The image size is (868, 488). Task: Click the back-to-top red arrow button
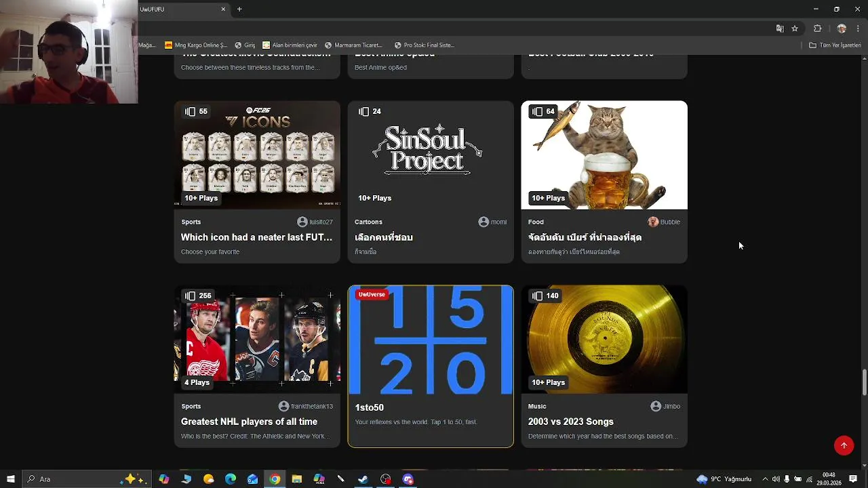tap(844, 445)
